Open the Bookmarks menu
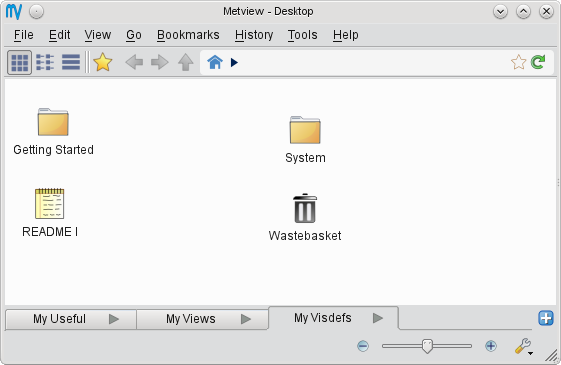This screenshot has width=561, height=365. click(188, 35)
